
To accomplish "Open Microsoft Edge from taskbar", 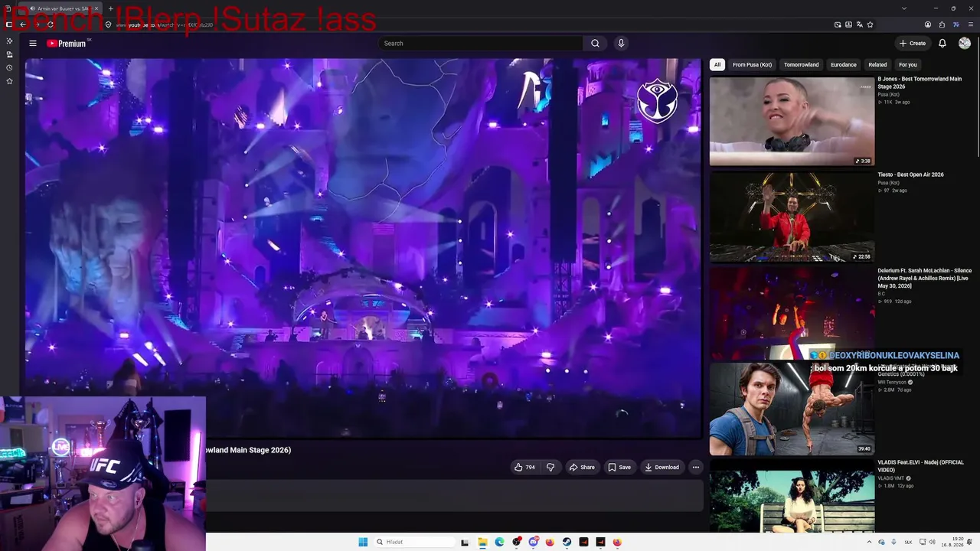I will coord(499,543).
